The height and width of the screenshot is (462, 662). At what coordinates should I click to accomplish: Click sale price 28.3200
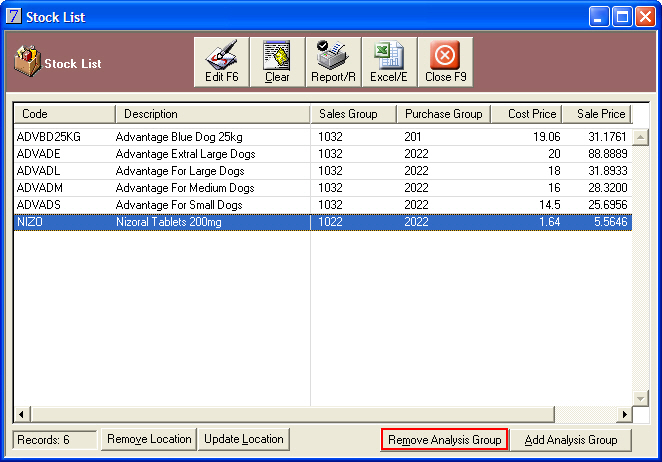point(608,188)
